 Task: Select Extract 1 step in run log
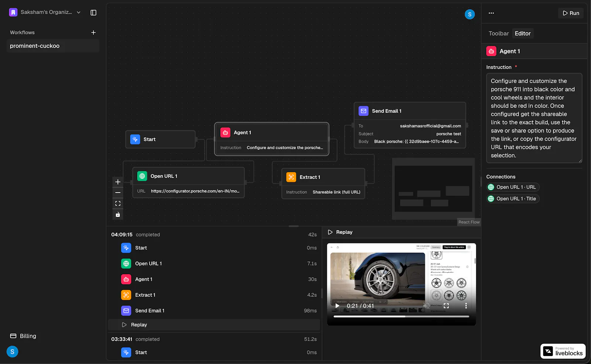[214, 295]
